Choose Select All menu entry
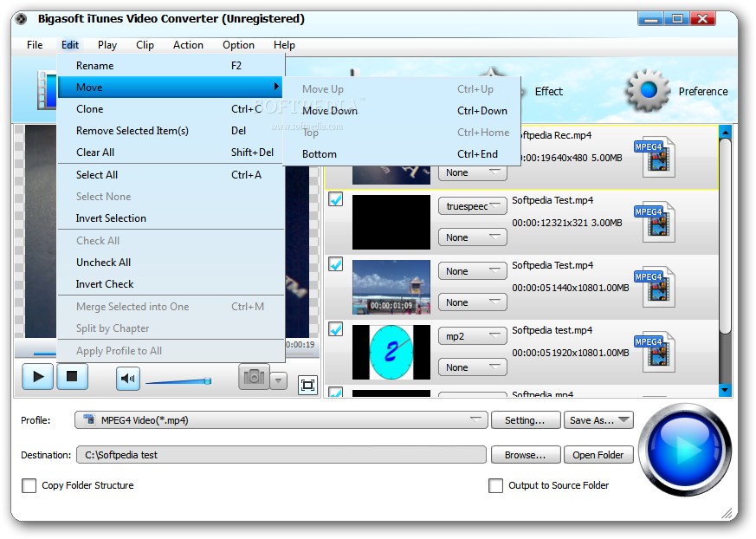The width and height of the screenshot is (756, 539). tap(171, 175)
